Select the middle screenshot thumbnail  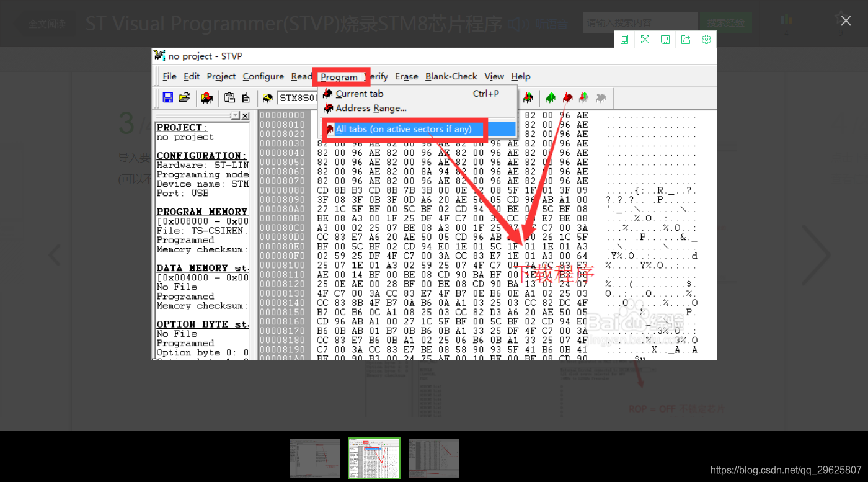coord(374,458)
